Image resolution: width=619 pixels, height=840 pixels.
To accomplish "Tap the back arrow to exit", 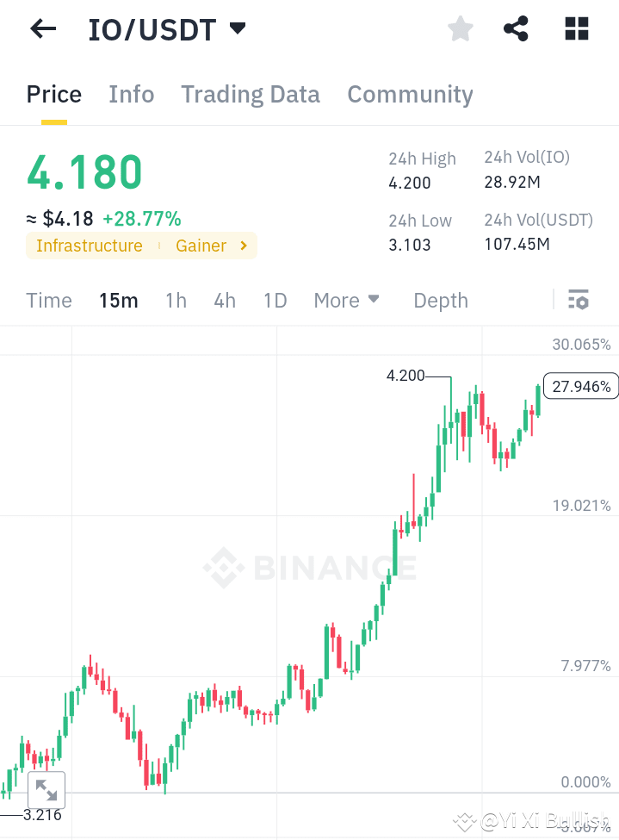I will click(x=41, y=28).
